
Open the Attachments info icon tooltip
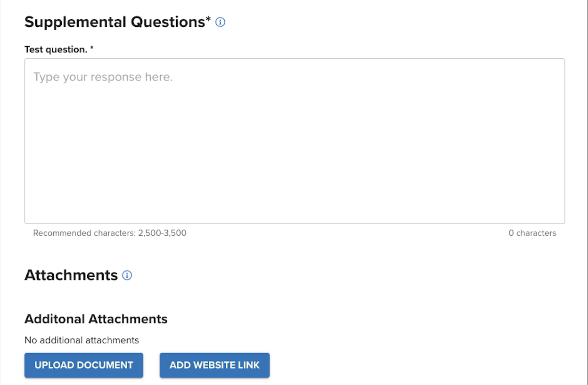point(127,275)
